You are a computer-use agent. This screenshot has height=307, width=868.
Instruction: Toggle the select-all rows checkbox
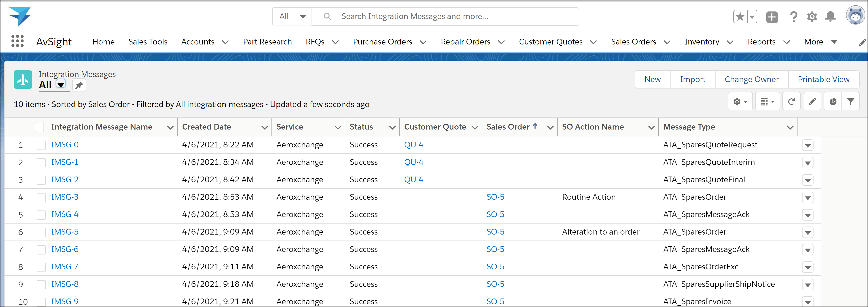click(39, 127)
